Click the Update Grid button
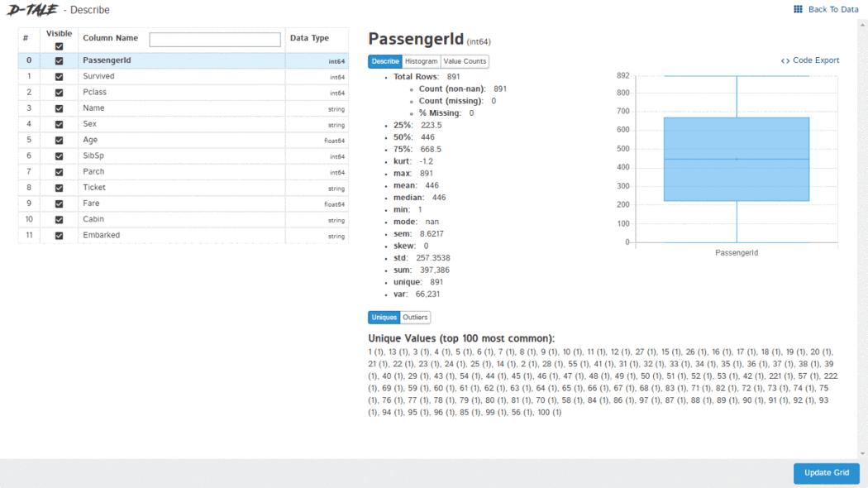Image resolution: width=868 pixels, height=488 pixels. [x=826, y=473]
